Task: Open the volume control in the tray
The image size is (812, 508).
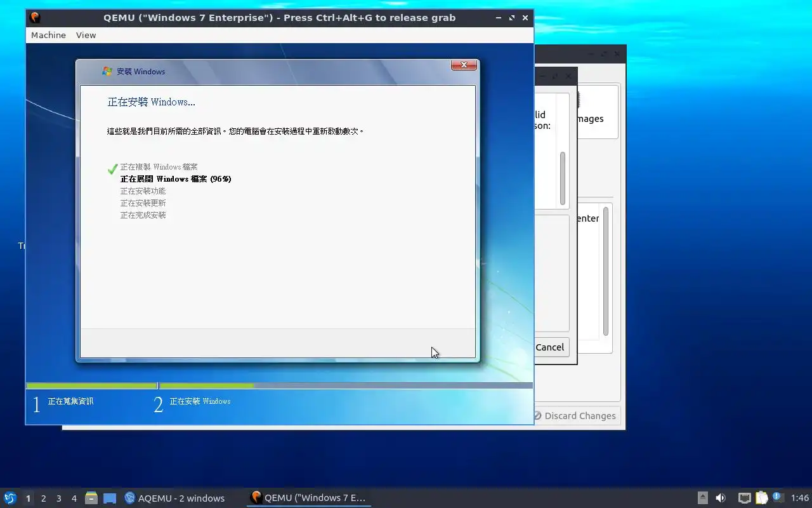Action: (720, 498)
